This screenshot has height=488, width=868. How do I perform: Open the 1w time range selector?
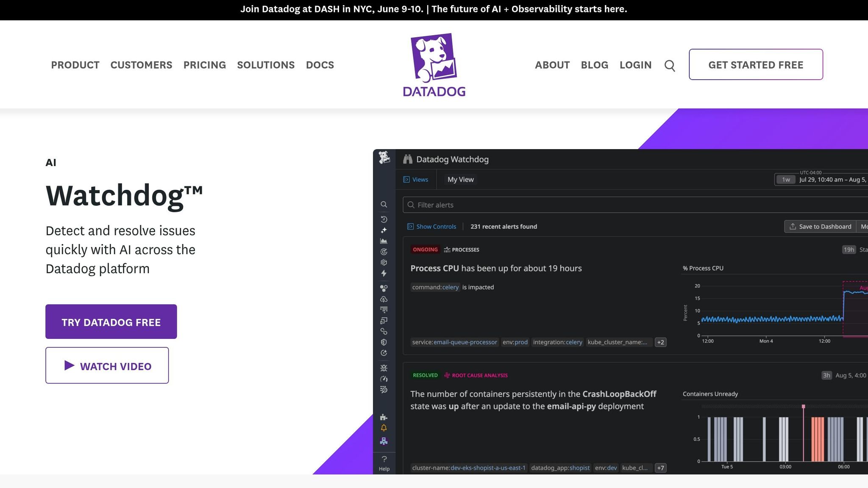[786, 180]
